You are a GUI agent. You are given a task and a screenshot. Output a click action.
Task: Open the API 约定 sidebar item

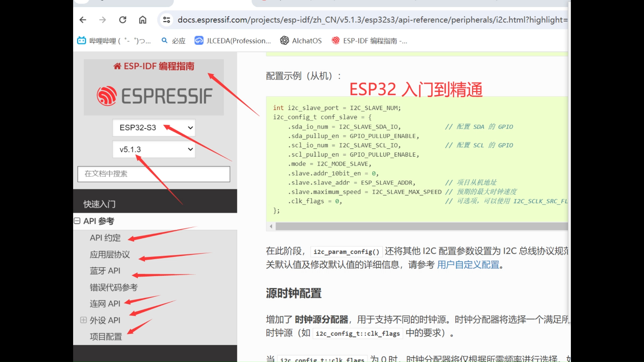[105, 238]
